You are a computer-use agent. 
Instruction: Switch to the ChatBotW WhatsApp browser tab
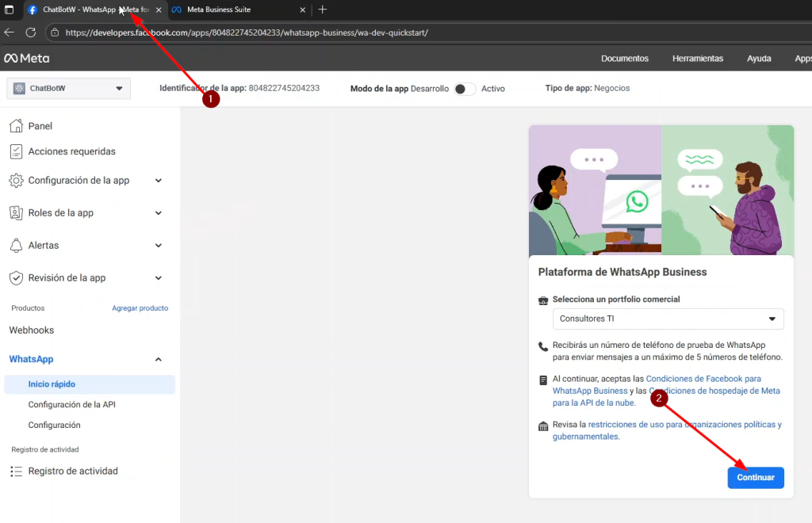(x=96, y=10)
